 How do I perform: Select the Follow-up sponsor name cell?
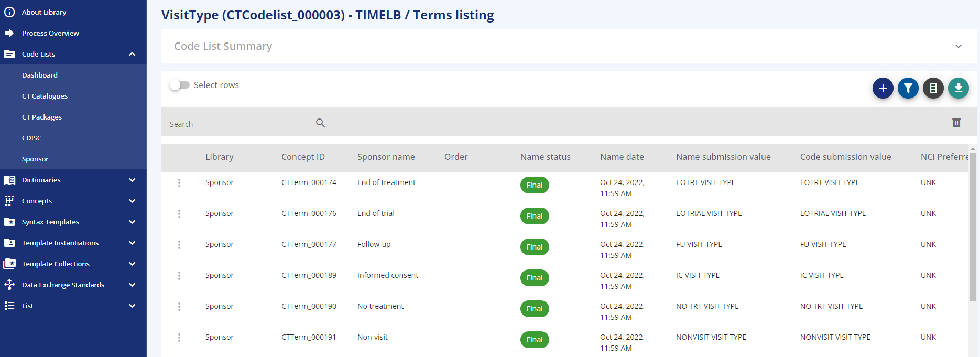click(x=374, y=244)
